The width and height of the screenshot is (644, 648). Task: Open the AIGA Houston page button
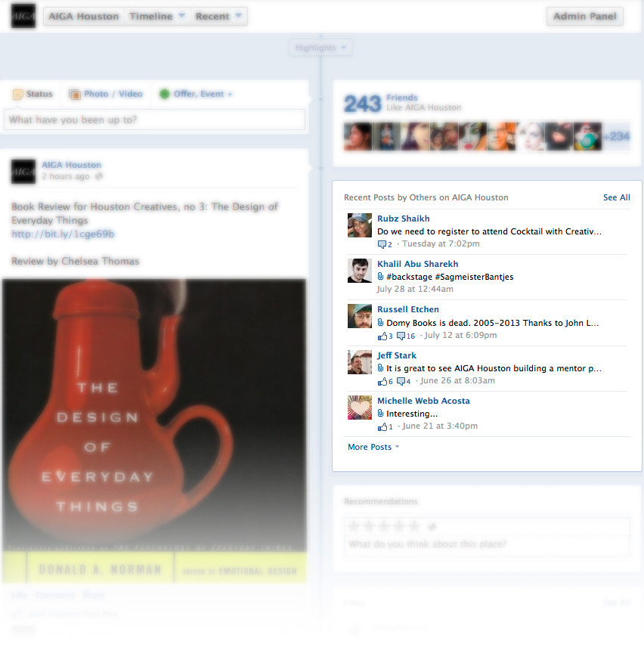83,16
